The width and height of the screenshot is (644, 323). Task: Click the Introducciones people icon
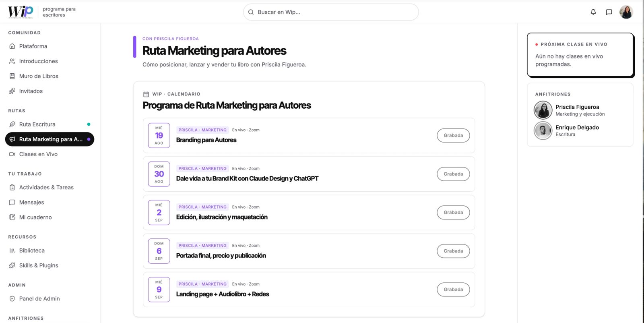tap(12, 61)
